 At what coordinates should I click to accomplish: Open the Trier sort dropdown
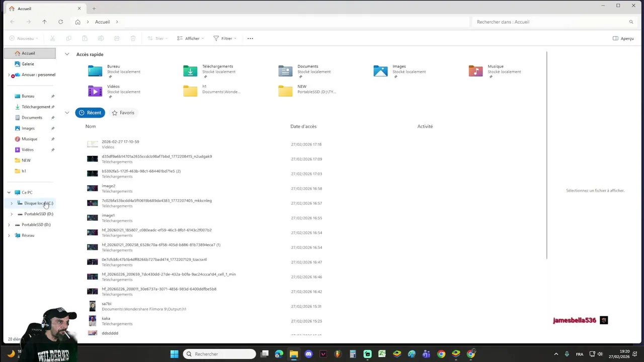click(157, 38)
